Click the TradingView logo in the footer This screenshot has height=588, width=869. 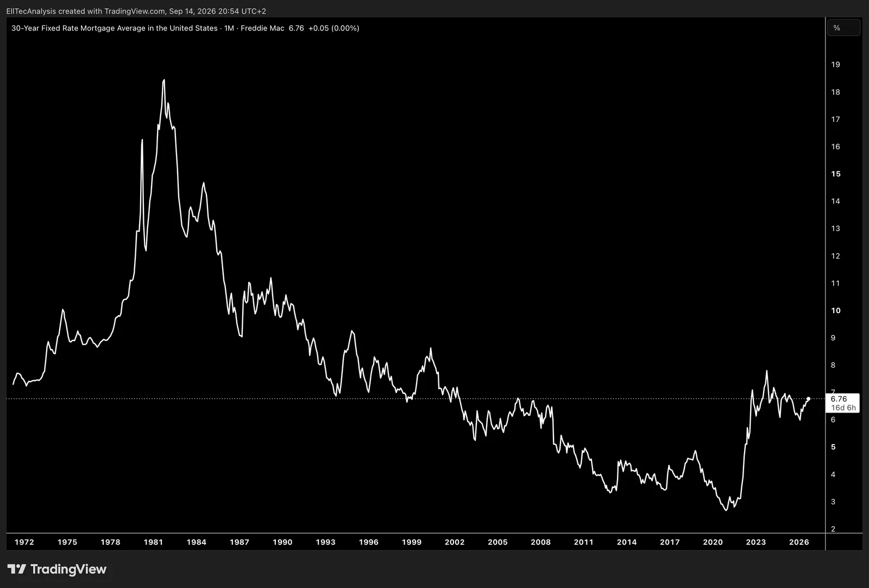pos(57,569)
